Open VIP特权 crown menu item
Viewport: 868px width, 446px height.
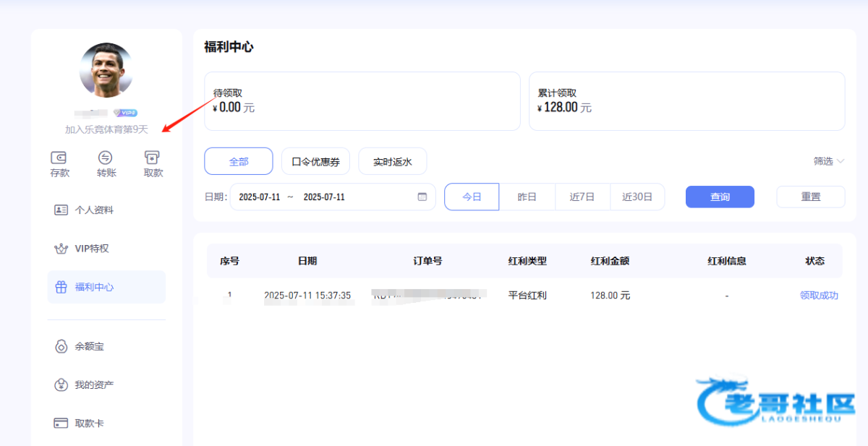(92, 249)
